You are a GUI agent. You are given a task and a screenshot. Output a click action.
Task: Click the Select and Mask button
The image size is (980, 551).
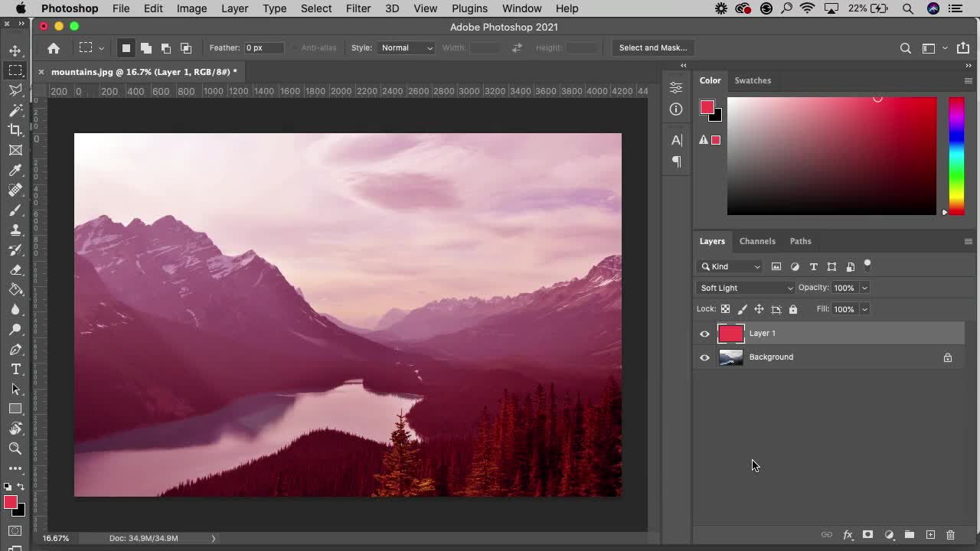[652, 47]
